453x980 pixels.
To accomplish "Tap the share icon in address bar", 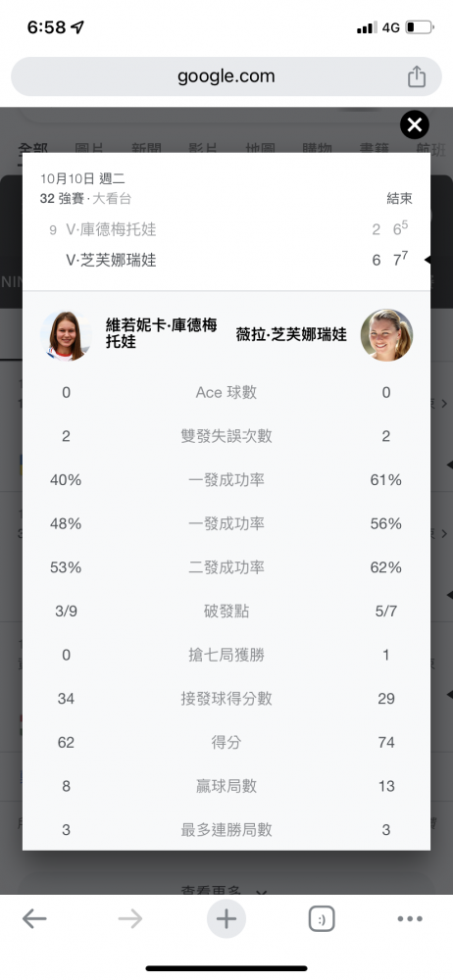I will [417, 76].
